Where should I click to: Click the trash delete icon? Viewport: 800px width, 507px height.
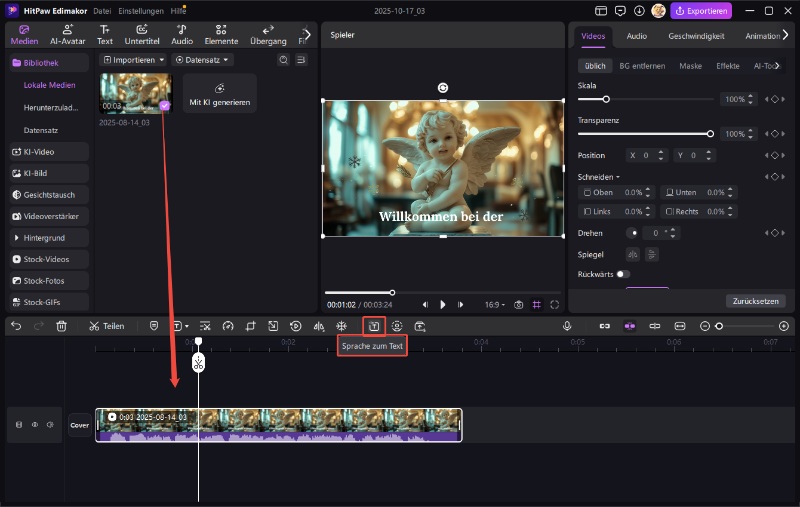61,326
